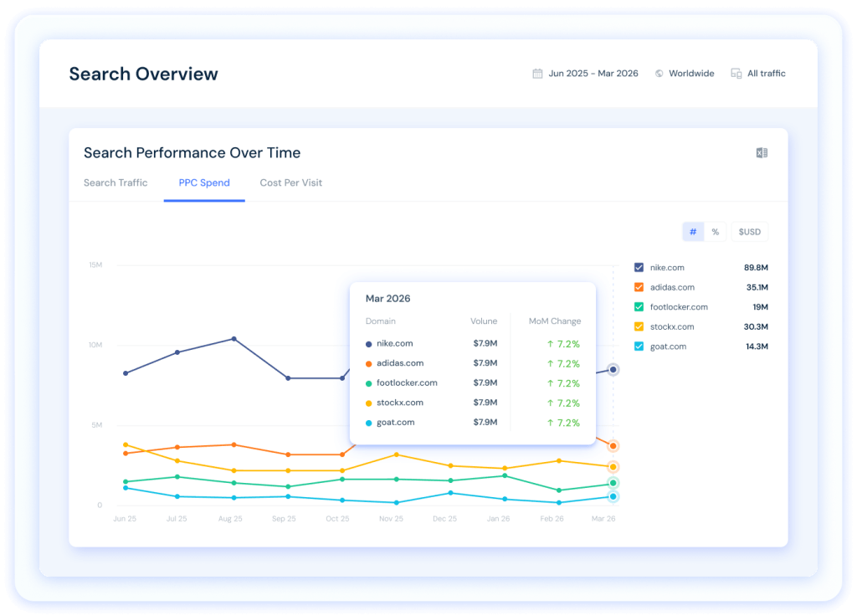Click stockx.com's Nov 25 yellow data point
This screenshot has height=616, width=857.
tap(396, 454)
